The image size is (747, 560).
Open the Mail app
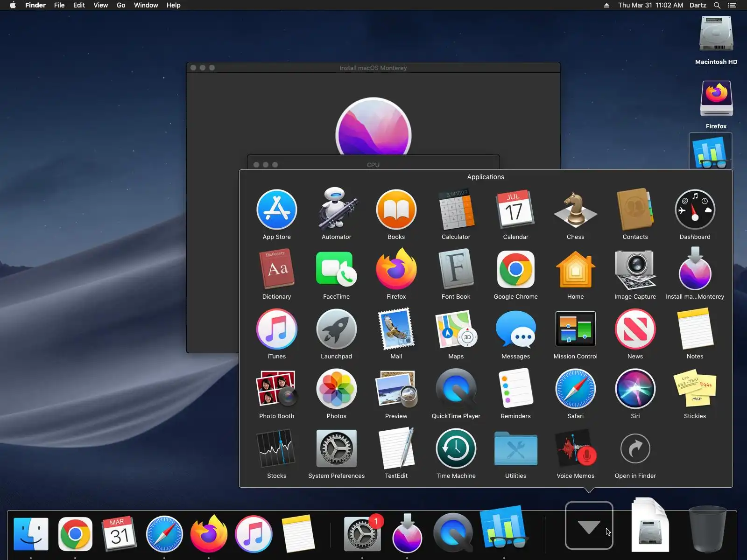396,329
